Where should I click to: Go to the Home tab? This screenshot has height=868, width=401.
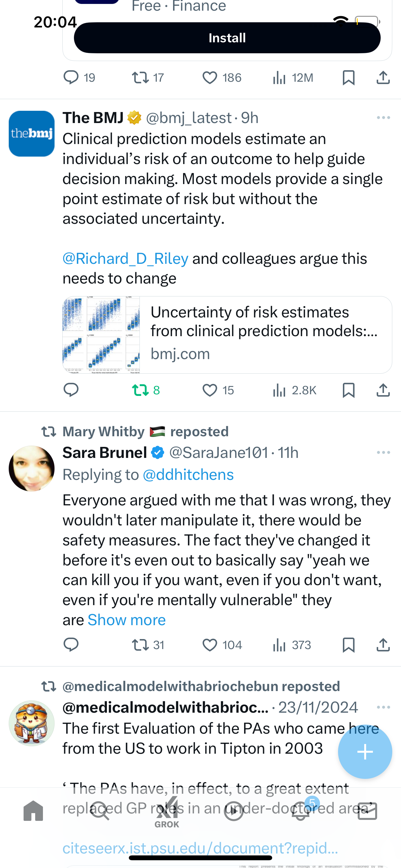click(33, 811)
